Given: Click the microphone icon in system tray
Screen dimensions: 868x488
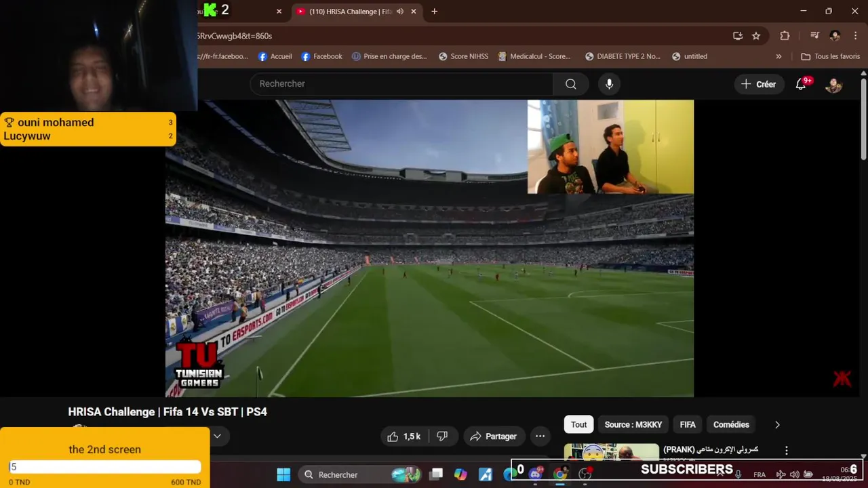Looking at the screenshot, I should (x=738, y=474).
